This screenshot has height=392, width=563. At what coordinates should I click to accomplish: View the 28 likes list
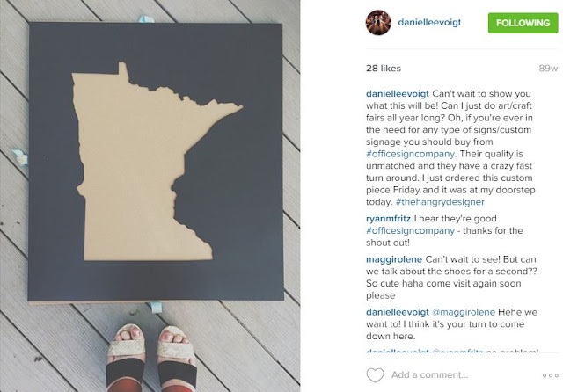[384, 69]
